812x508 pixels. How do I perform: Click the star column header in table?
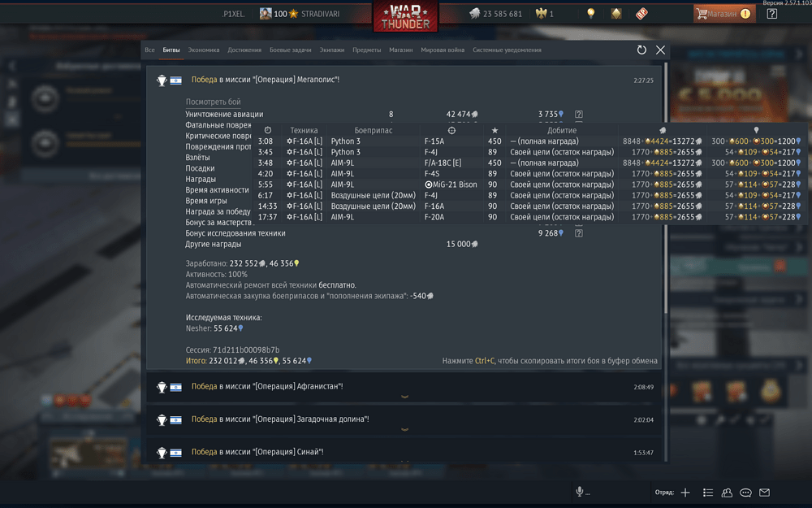tap(495, 130)
